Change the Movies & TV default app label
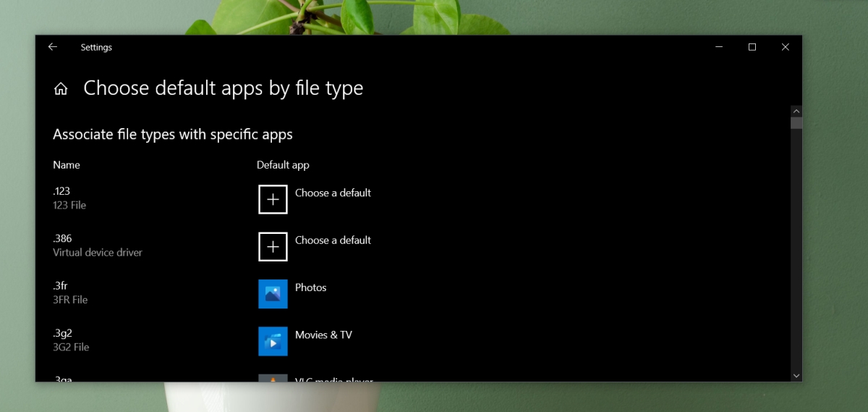Image resolution: width=868 pixels, height=412 pixels. [323, 335]
